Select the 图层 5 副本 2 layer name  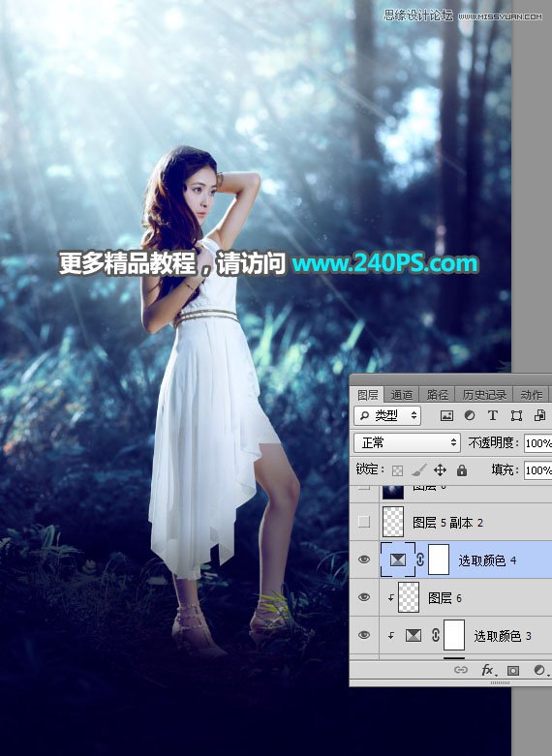click(447, 523)
